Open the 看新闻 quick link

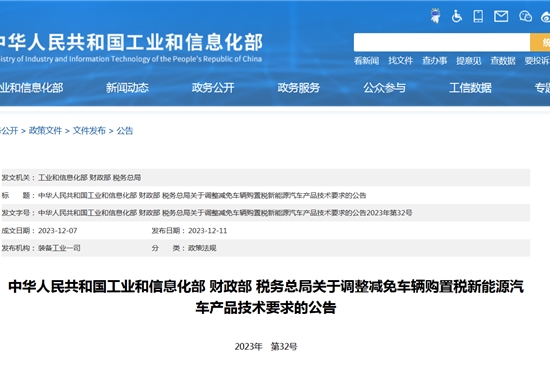click(x=366, y=61)
